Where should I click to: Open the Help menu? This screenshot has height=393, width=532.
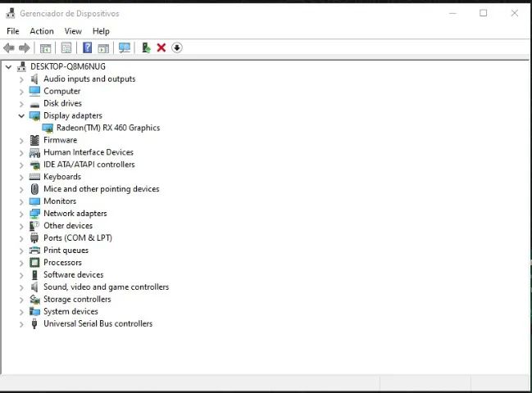coord(101,31)
